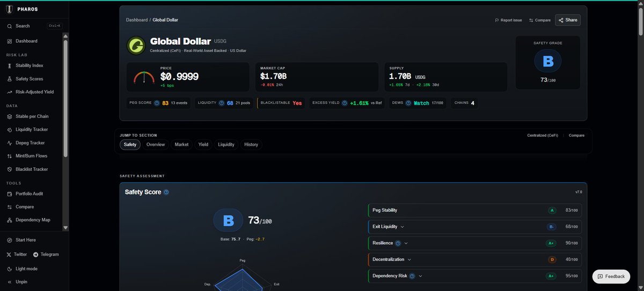
Task: Click Compare link beside Centralized (CeFi)
Action: [576, 136]
